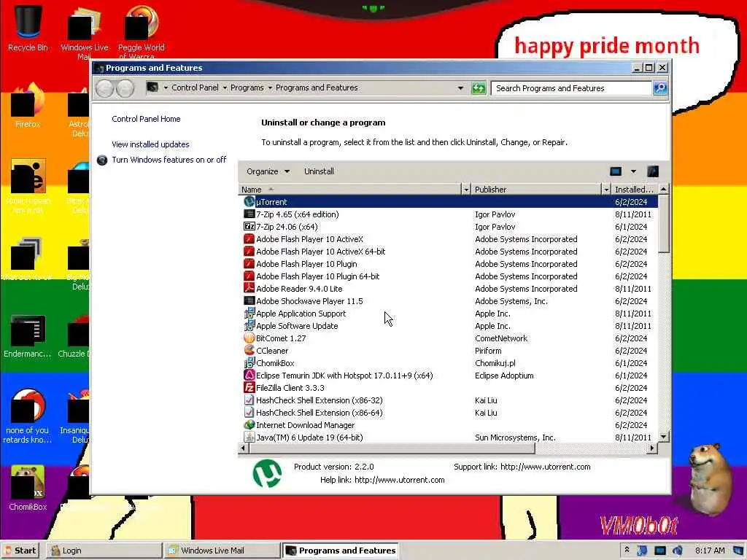Click FileZilla Client 3.3.3 icon
The image size is (747, 560).
pyautogui.click(x=249, y=388)
